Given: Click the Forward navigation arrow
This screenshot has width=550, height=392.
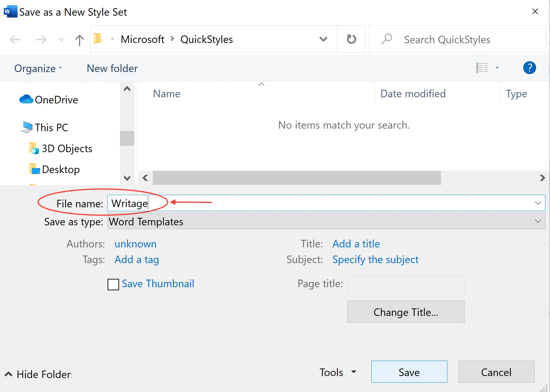Looking at the screenshot, I should (41, 39).
